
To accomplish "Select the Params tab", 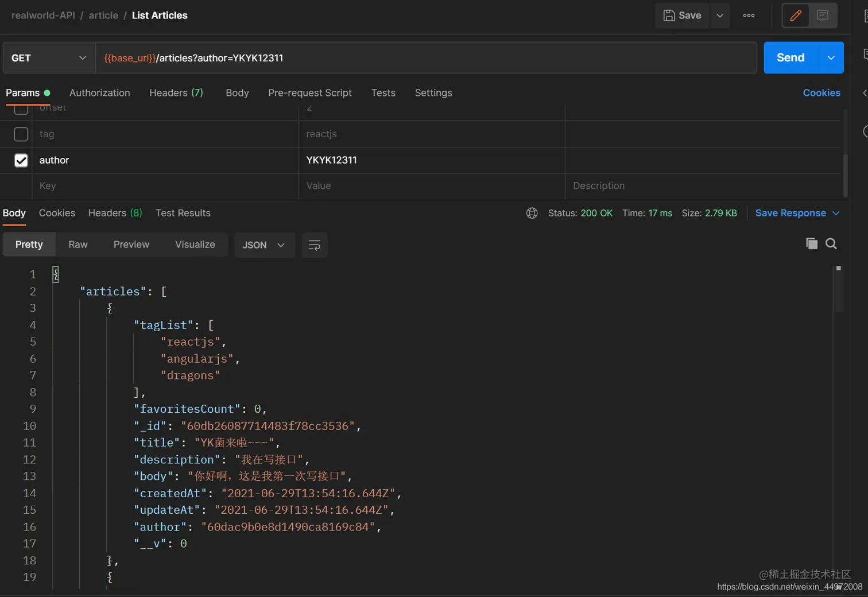I will [28, 93].
